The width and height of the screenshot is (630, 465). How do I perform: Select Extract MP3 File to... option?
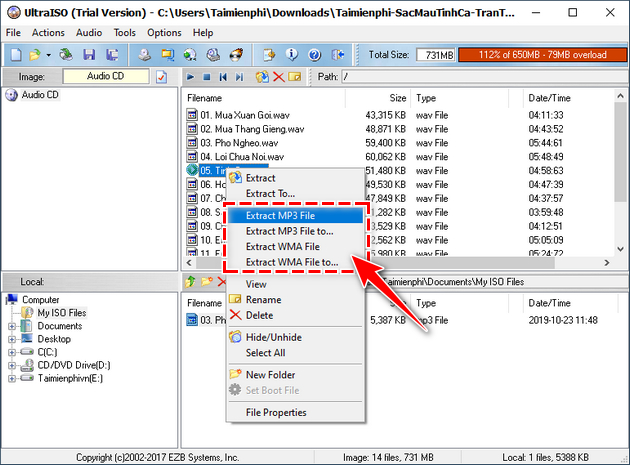(296, 231)
